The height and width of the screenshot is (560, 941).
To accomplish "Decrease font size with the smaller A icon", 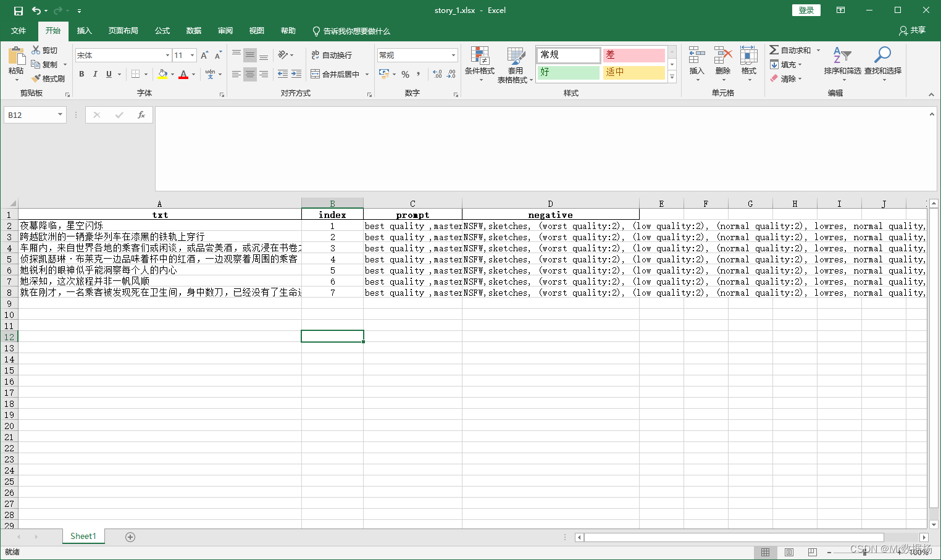I will (x=218, y=55).
